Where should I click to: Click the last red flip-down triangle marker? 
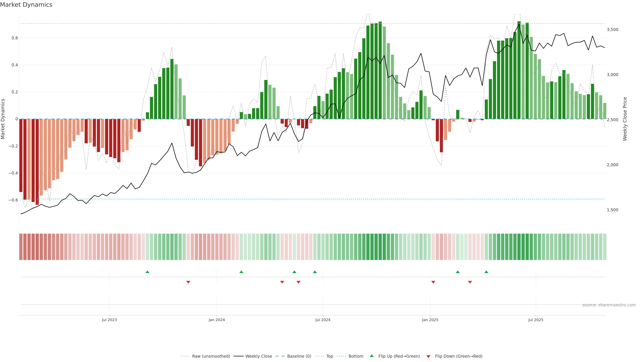click(x=470, y=282)
